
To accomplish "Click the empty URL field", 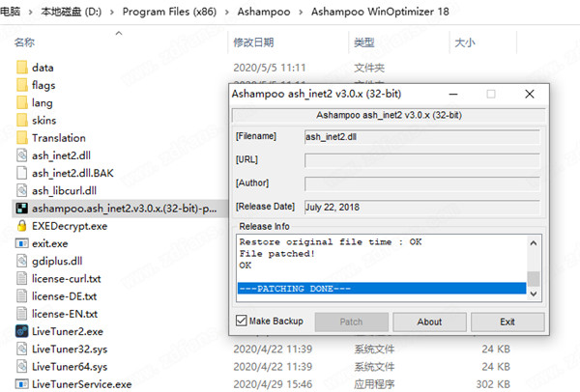I will coord(422,160).
